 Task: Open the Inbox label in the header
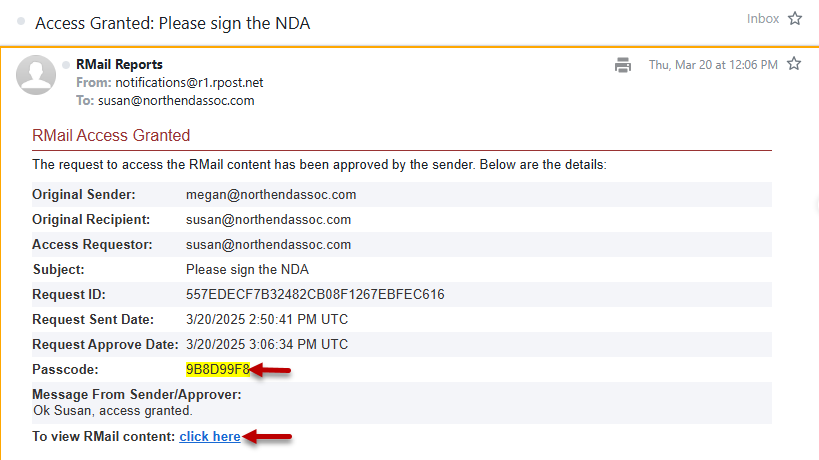tap(762, 19)
